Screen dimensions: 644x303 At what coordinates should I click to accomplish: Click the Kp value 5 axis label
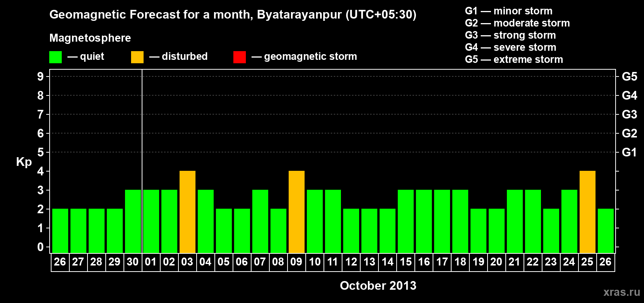pyautogui.click(x=41, y=152)
